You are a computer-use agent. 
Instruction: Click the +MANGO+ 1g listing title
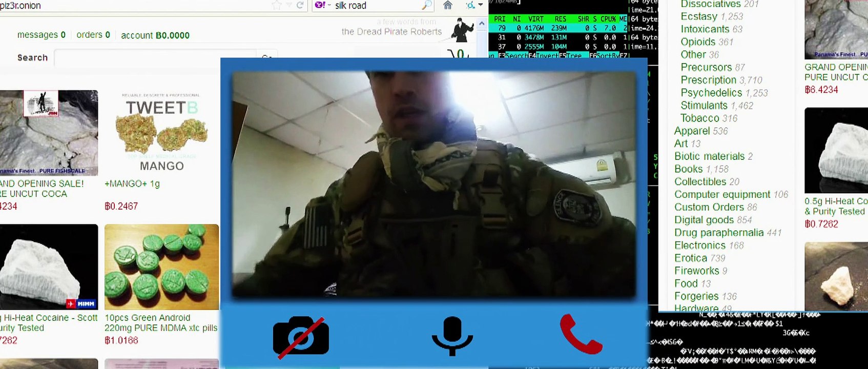[x=132, y=183]
